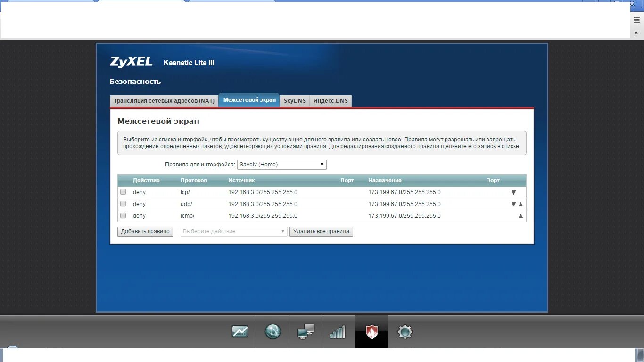
Task: Check the icmp deny rule checkbox
Action: [123, 215]
